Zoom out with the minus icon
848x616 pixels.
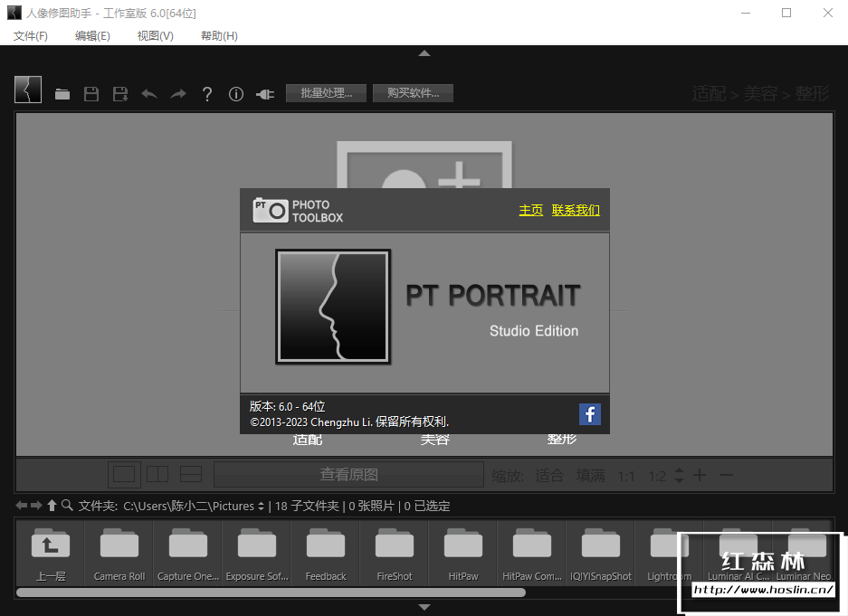click(x=727, y=475)
